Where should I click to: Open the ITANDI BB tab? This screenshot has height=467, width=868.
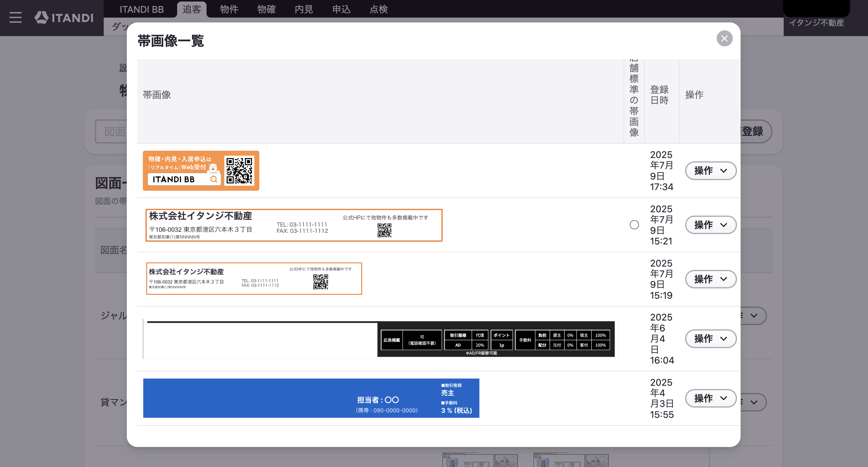pyautogui.click(x=142, y=9)
